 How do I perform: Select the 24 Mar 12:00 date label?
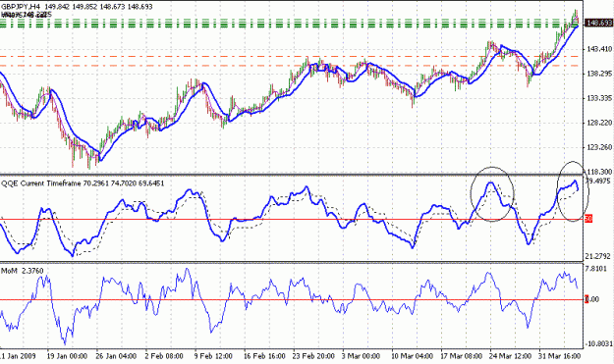[x=510, y=356]
